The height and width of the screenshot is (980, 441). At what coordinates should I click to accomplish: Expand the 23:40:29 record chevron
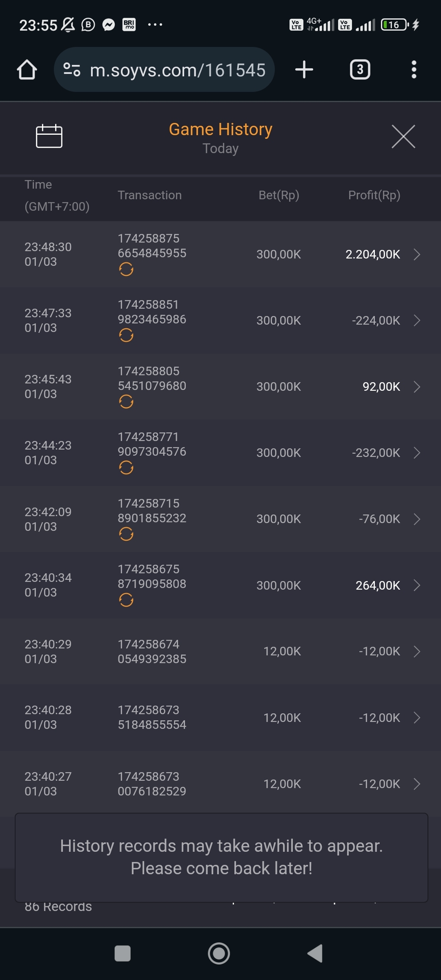pos(416,651)
